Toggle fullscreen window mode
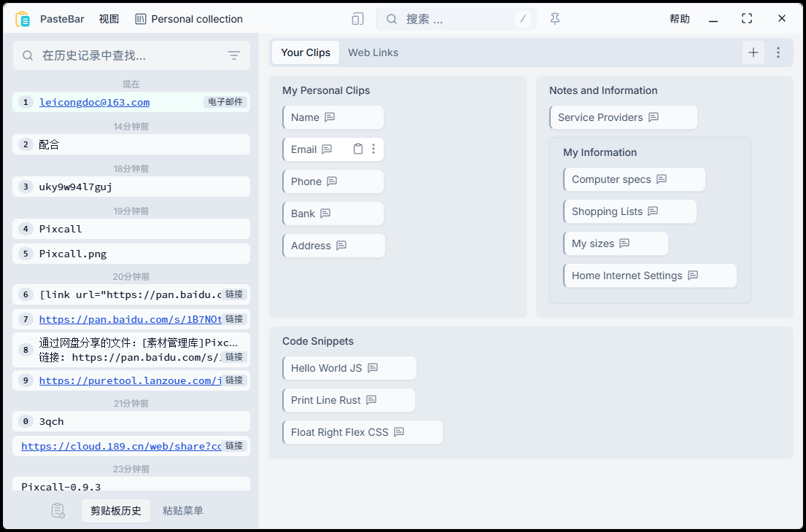The width and height of the screenshot is (806, 532). [x=746, y=19]
